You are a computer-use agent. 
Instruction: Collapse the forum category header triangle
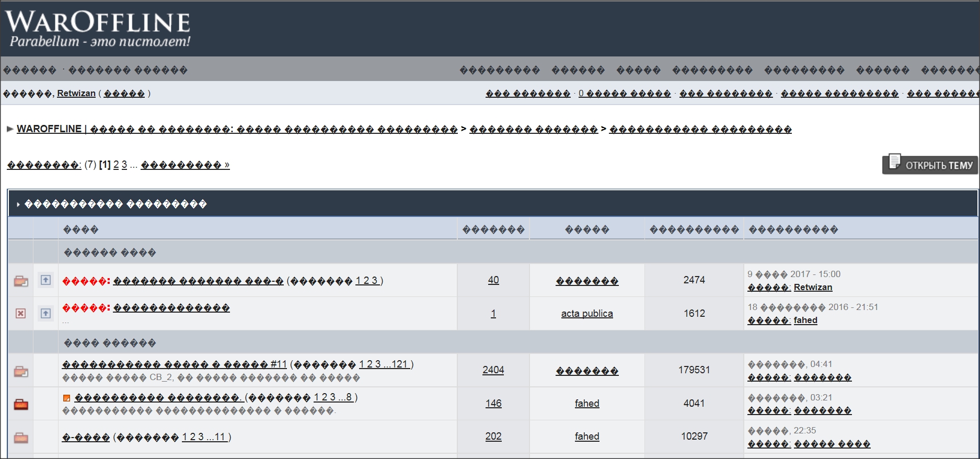(18, 204)
